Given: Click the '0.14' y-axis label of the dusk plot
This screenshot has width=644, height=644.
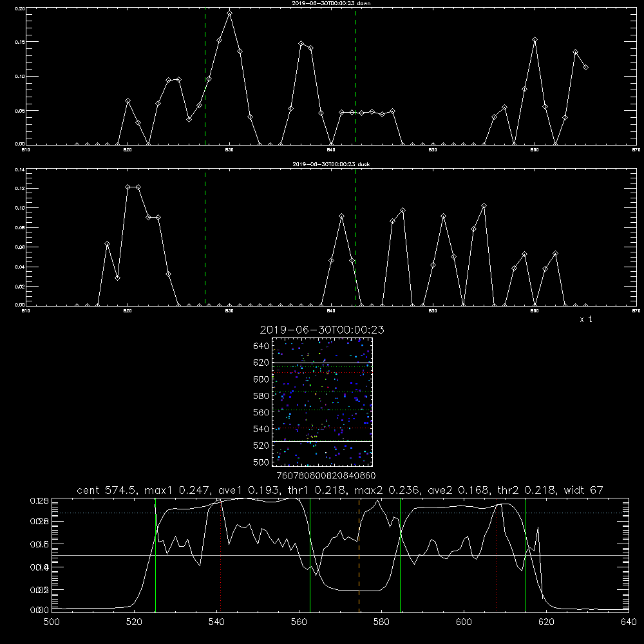Looking at the screenshot, I should click(x=20, y=169).
